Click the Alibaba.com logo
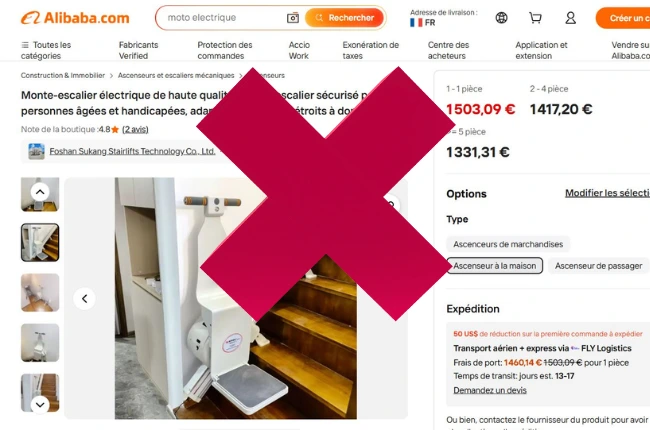 [75, 18]
